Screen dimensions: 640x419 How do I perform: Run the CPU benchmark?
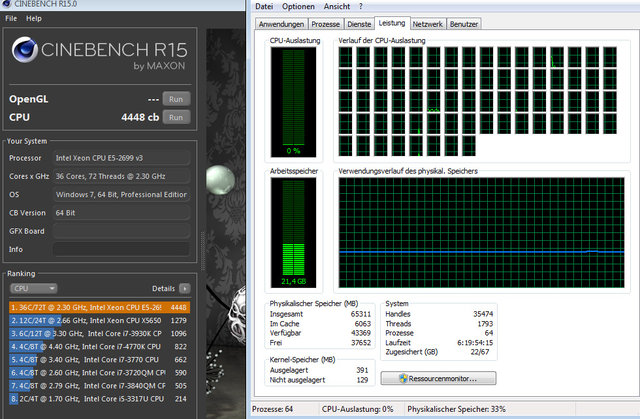tap(176, 117)
